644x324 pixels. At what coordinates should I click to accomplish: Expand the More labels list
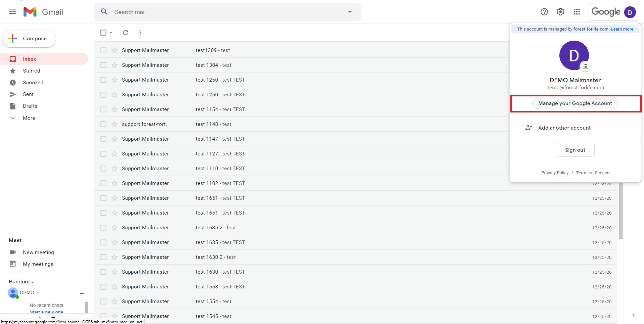29,118
